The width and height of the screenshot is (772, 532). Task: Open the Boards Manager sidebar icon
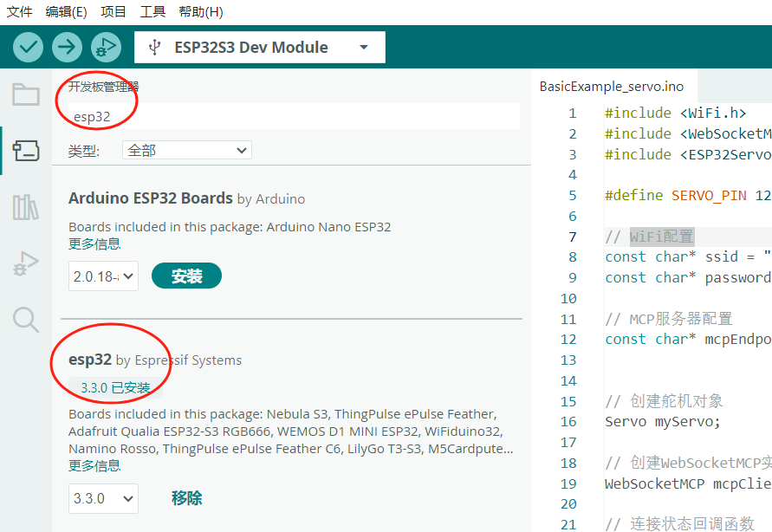pyautogui.click(x=26, y=151)
